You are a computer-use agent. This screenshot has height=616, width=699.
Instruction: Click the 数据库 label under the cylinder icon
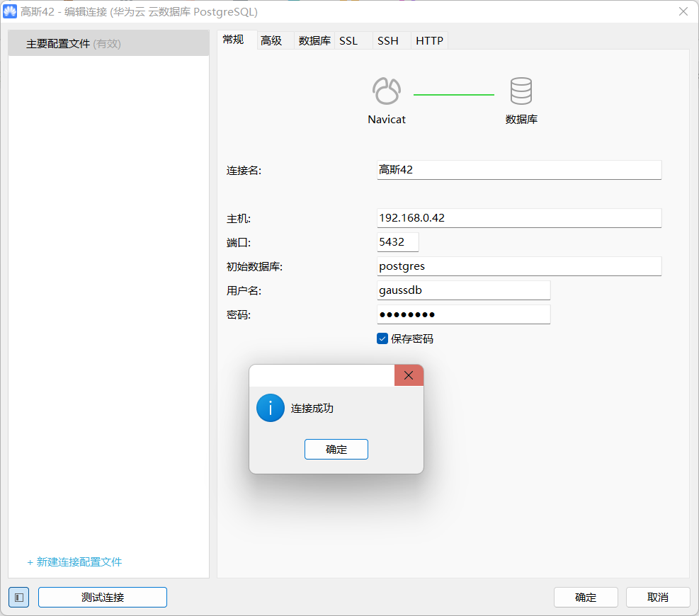[x=521, y=120]
